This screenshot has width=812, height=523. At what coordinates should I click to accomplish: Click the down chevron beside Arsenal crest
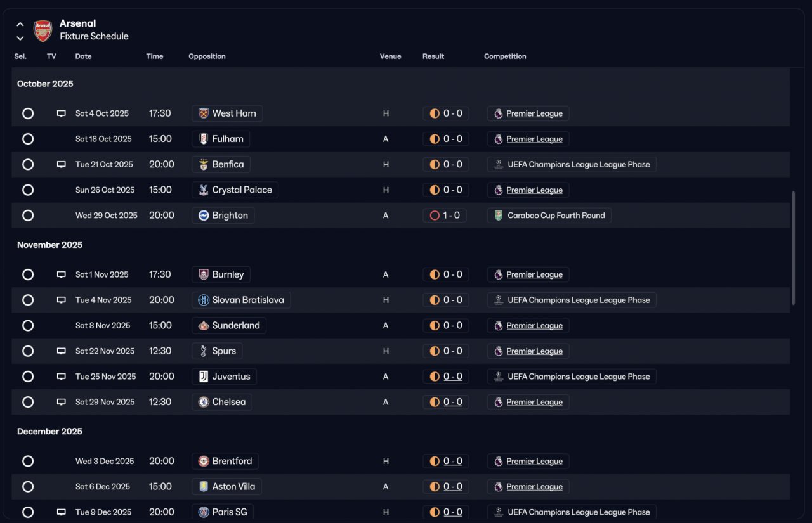[x=20, y=38]
